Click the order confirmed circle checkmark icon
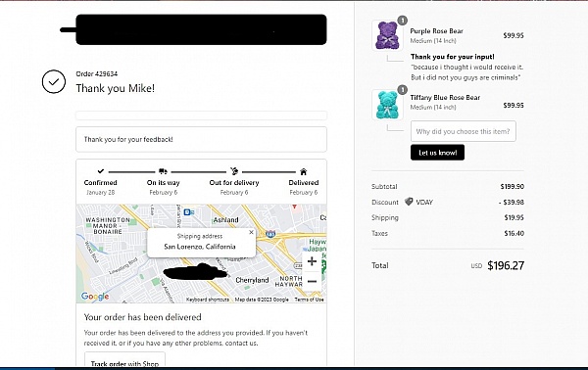 (x=54, y=81)
